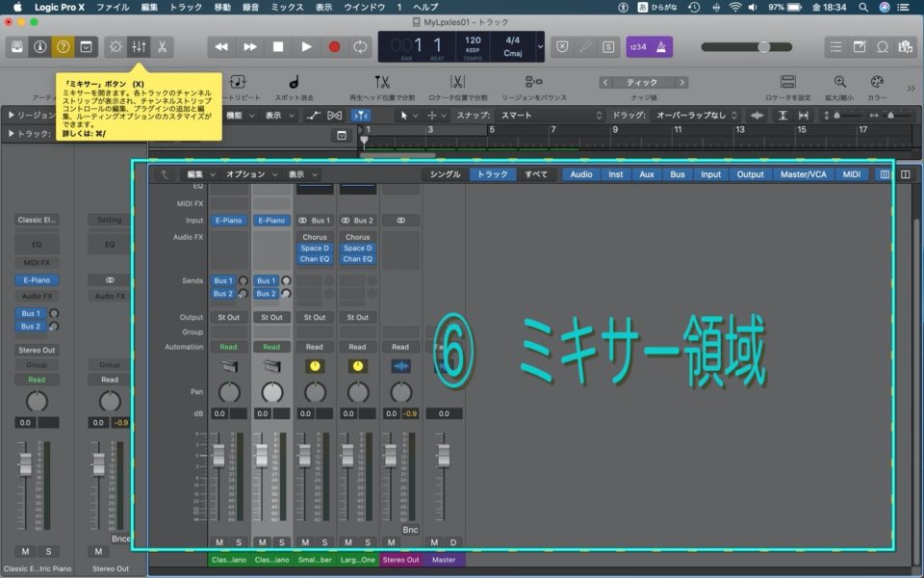Click bar 9 on the timeline ruler
This screenshot has width=924, height=578.
(615, 130)
